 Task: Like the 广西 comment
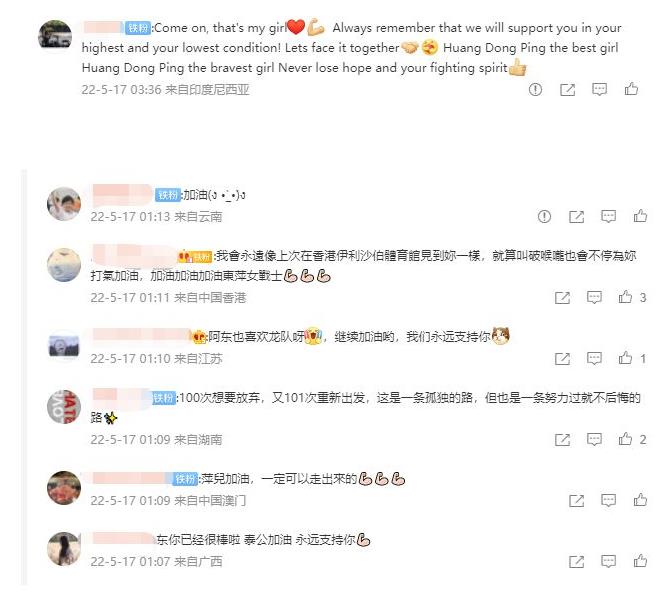640,561
